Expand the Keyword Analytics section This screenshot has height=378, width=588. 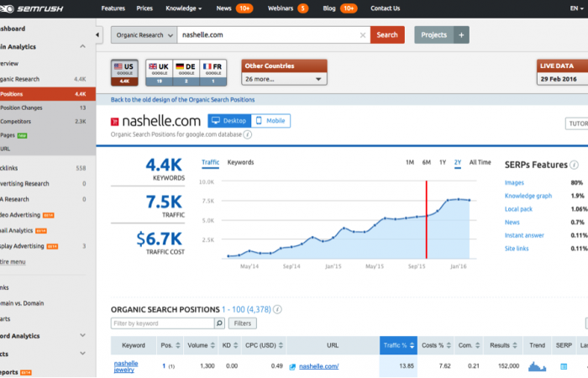82,336
